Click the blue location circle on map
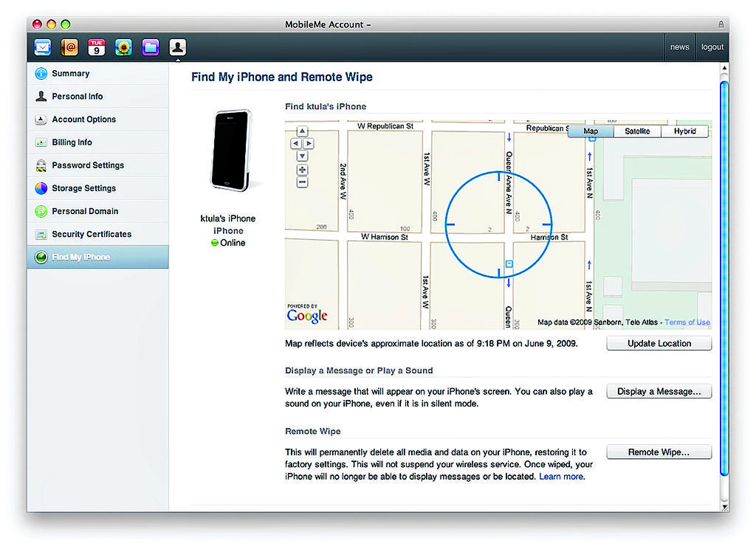 pos(498,224)
